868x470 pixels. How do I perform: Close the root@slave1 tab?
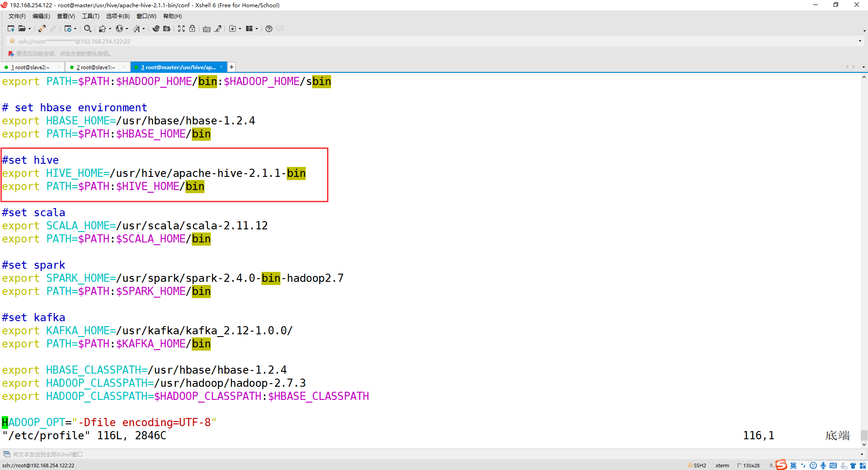tap(124, 67)
